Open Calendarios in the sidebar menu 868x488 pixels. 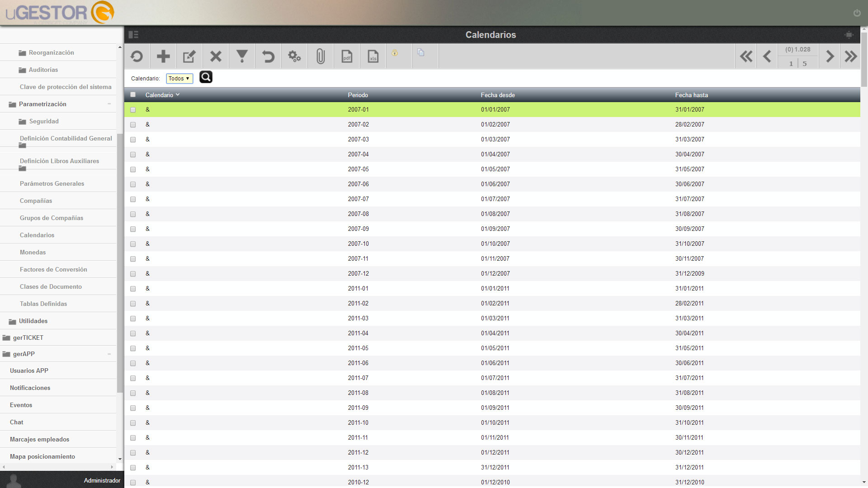tap(37, 235)
